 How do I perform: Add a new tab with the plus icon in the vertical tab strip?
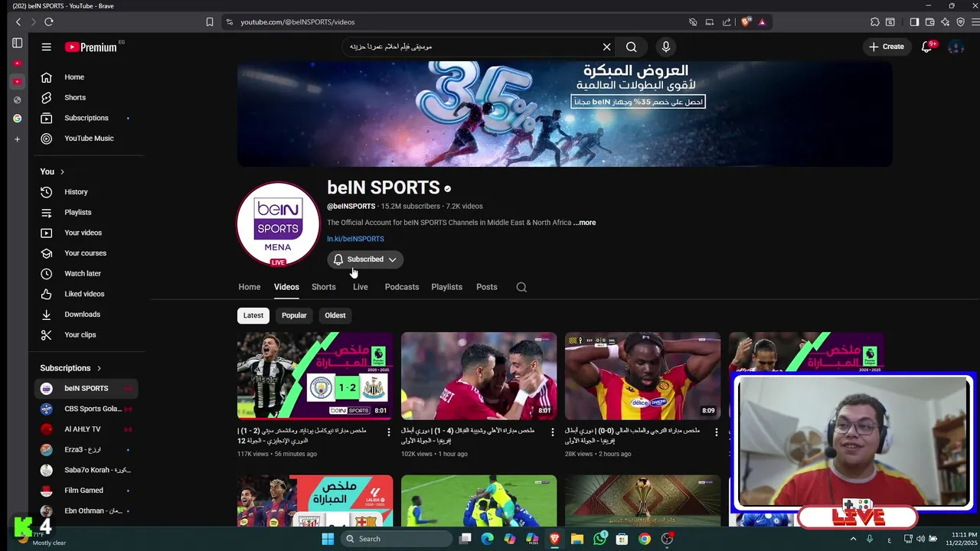pyautogui.click(x=17, y=139)
